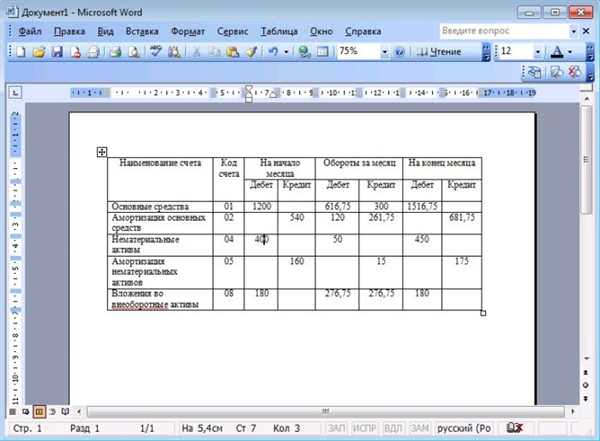The width and height of the screenshot is (600, 441).
Task: Open Print Preview from the toolbar
Action: 134,52
